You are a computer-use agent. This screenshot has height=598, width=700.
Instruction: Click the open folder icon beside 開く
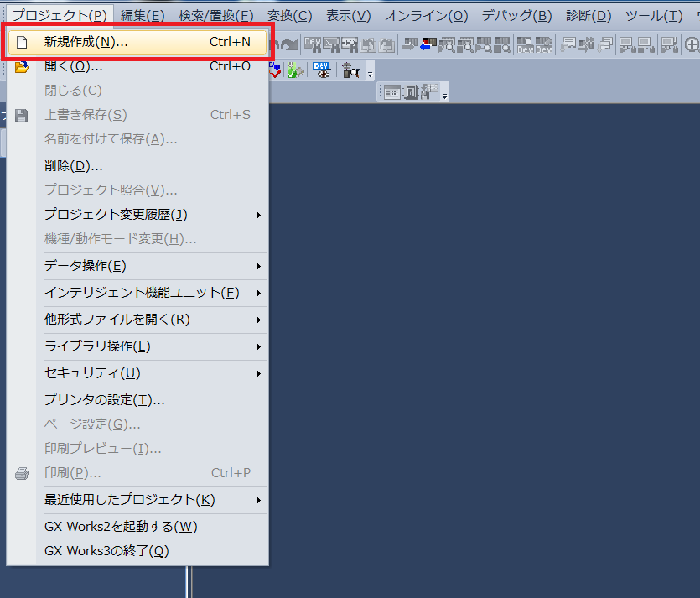[x=22, y=67]
